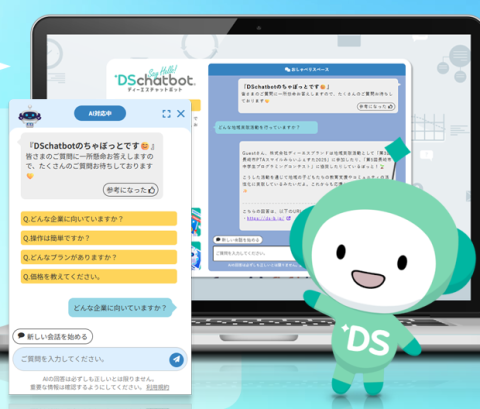Select Q.どんな企業に向いていますか？ suggestion
The height and width of the screenshot is (409, 480).
coord(99,219)
